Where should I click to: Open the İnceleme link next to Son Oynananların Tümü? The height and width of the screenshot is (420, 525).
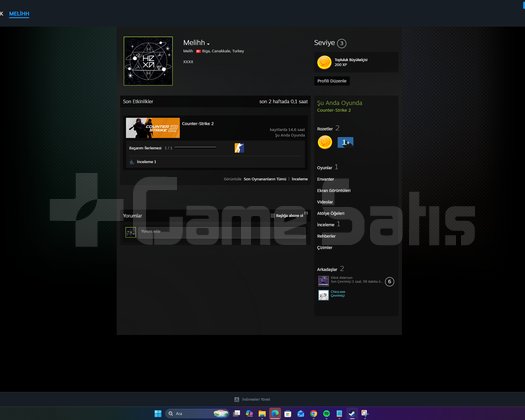coord(300,179)
